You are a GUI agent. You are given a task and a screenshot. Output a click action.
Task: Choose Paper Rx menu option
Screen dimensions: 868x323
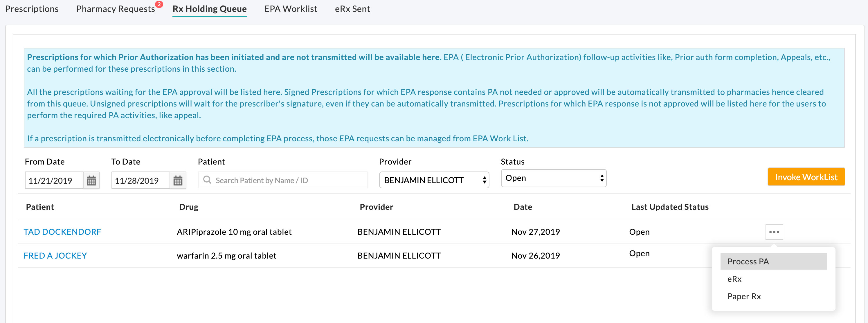744,296
